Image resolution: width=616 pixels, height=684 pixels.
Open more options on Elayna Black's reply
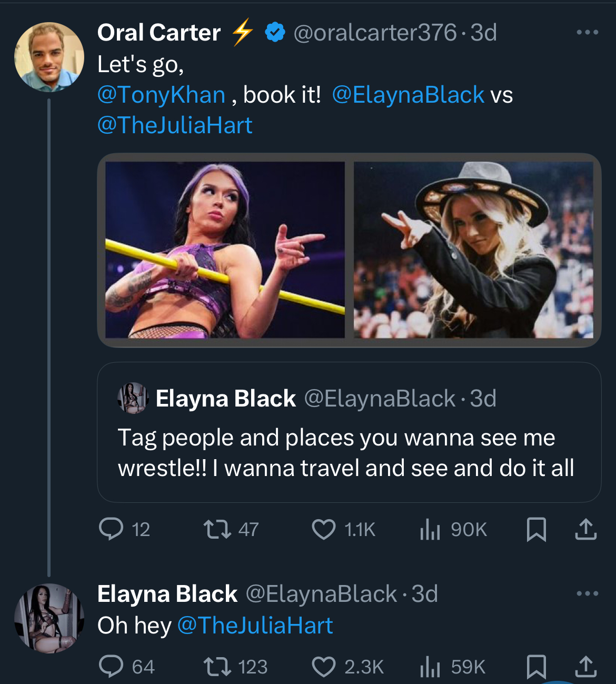[587, 594]
